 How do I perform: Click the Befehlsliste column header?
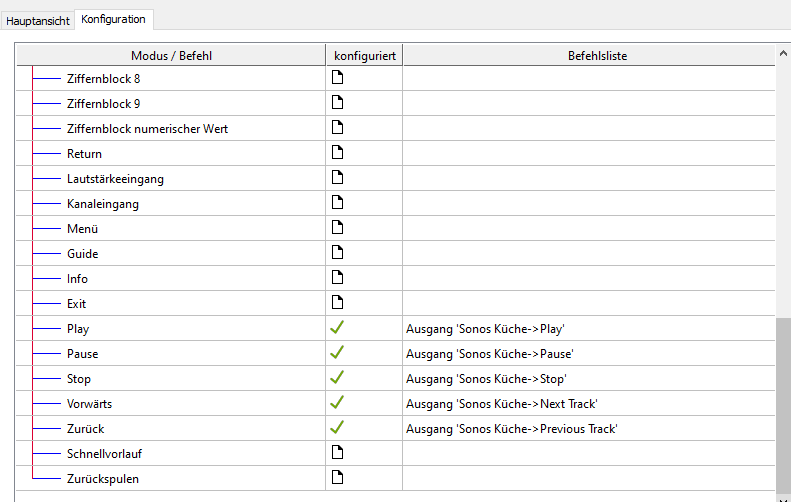pos(590,56)
